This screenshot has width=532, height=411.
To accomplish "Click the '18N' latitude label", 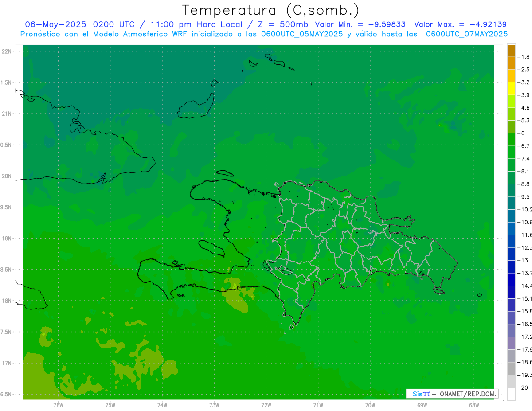I will [x=7, y=301].
